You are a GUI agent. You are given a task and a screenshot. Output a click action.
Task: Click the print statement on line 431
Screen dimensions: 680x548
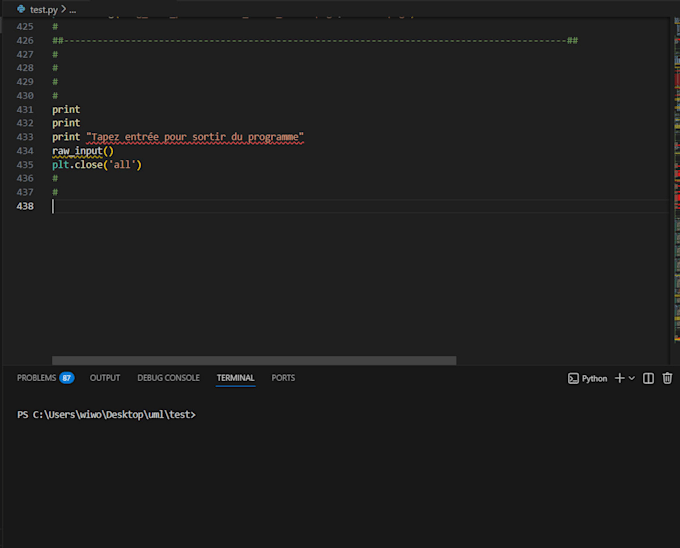[x=66, y=109]
